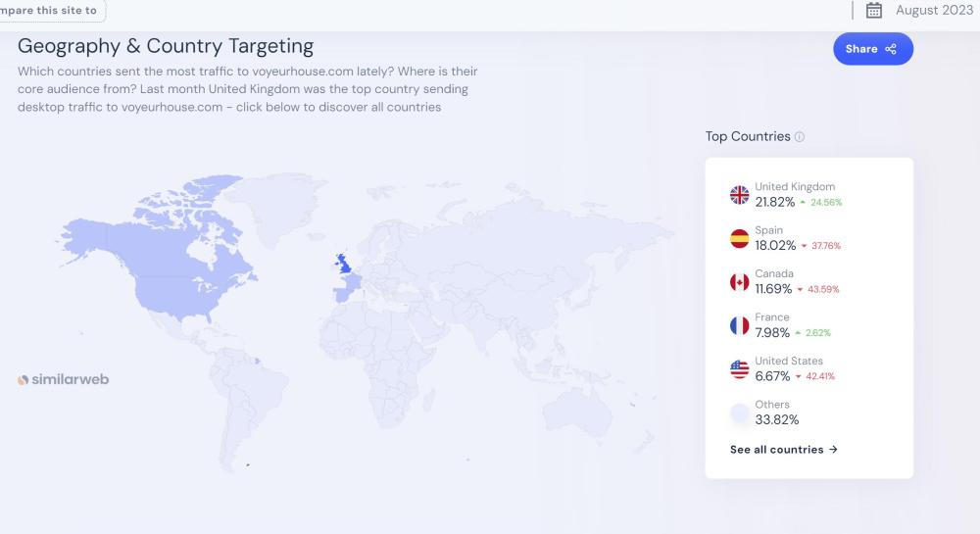The image size is (980, 534).
Task: Click the France flag icon
Action: [x=740, y=325]
